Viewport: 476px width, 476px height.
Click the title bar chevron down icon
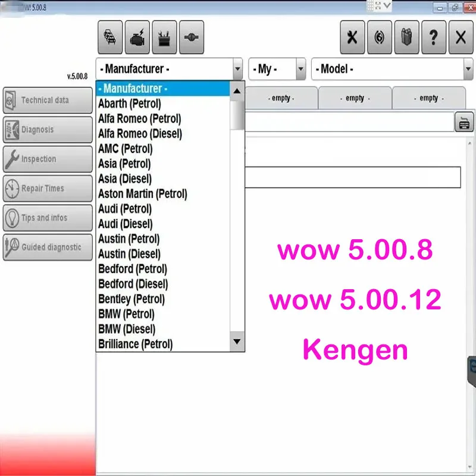(x=387, y=5)
